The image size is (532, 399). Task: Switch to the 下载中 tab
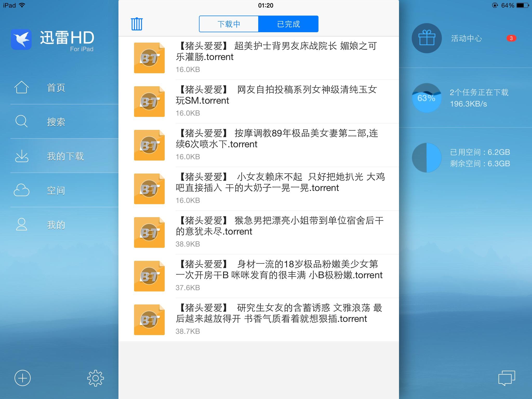229,24
